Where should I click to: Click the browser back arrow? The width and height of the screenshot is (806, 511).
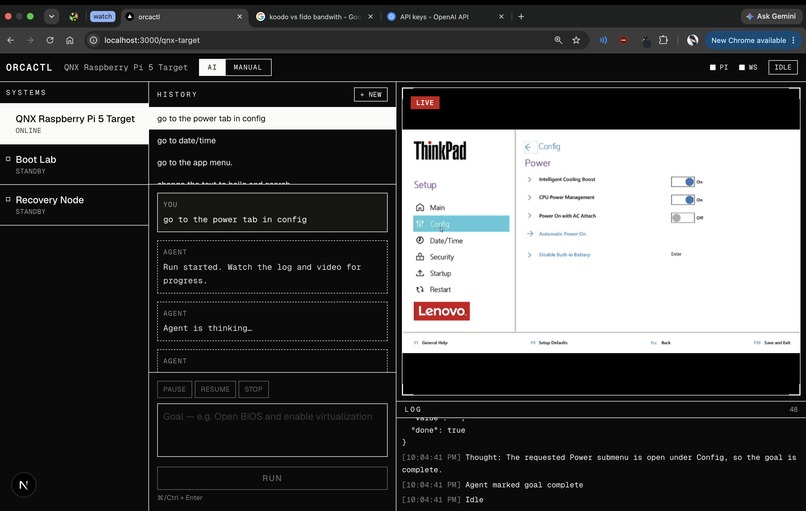tap(11, 40)
